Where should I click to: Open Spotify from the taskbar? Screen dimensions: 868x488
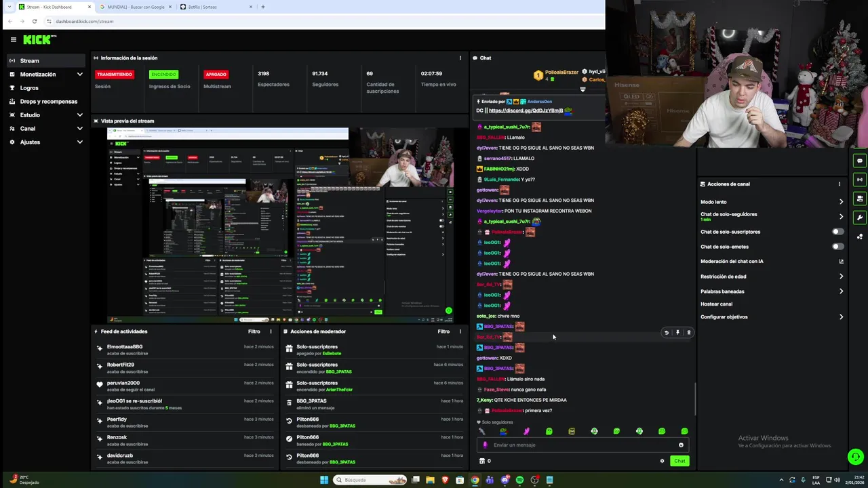pyautogui.click(x=519, y=480)
